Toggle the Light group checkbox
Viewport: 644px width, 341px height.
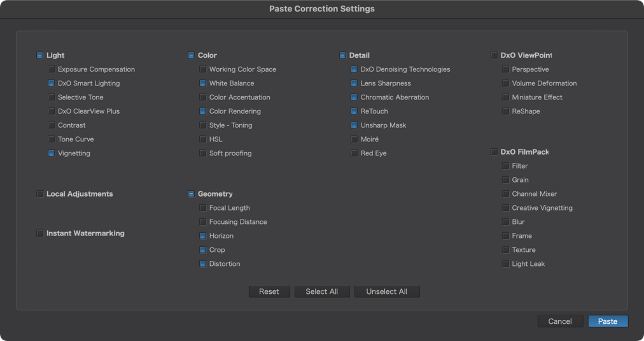40,55
